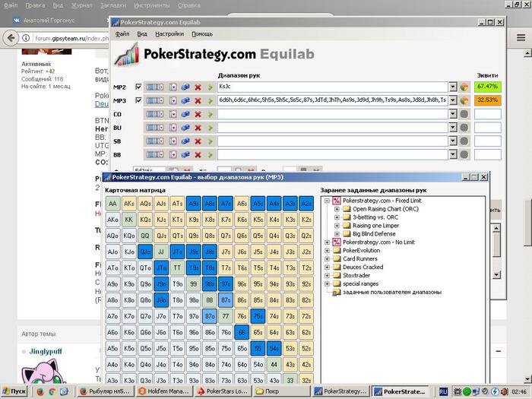Open Hold'em Manager from the taskbar
Screen dimensions: 532x399
click(x=165, y=391)
